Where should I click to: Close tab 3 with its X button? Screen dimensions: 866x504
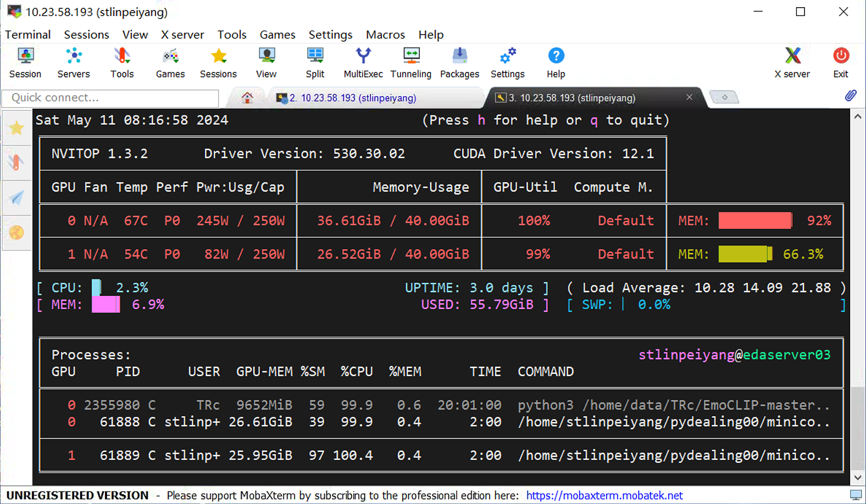(689, 97)
